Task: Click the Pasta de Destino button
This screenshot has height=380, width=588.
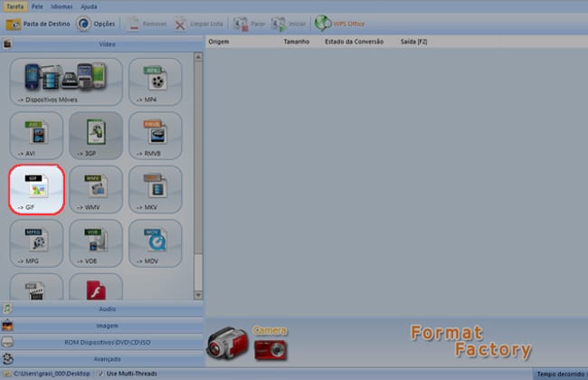Action: point(36,24)
